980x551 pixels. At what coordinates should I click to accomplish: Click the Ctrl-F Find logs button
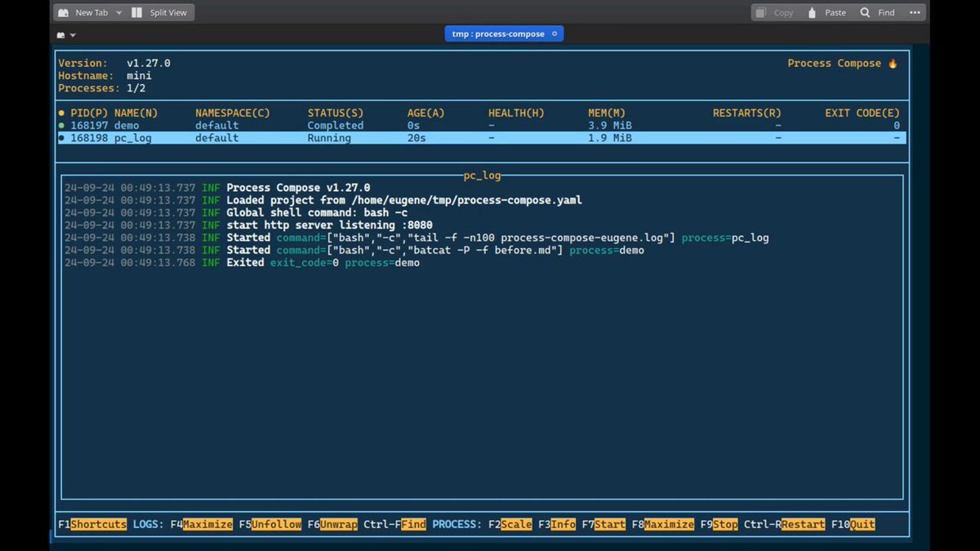[395, 524]
